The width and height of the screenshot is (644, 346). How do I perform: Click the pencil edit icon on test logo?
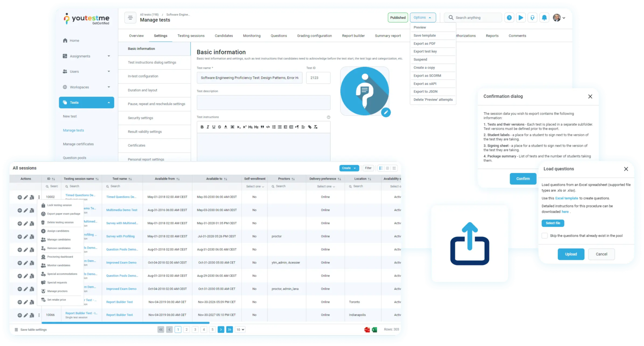tap(386, 112)
